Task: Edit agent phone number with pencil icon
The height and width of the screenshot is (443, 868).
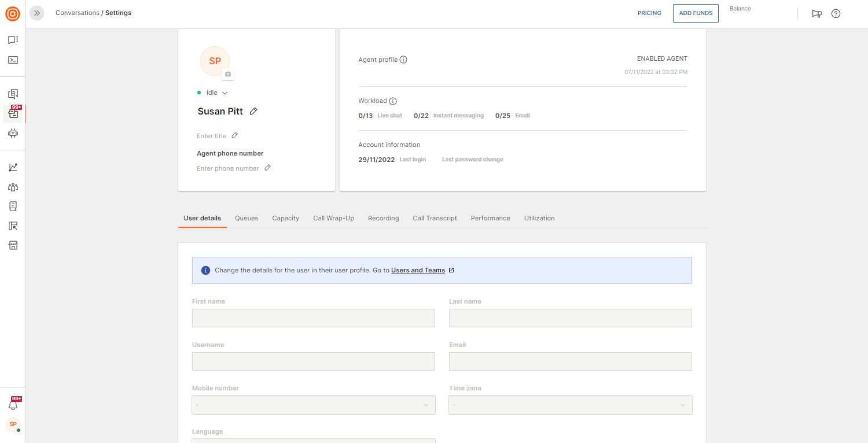Action: pyautogui.click(x=267, y=168)
